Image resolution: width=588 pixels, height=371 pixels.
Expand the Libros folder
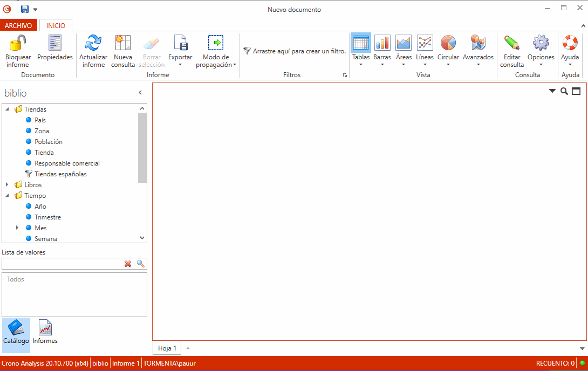tap(7, 185)
